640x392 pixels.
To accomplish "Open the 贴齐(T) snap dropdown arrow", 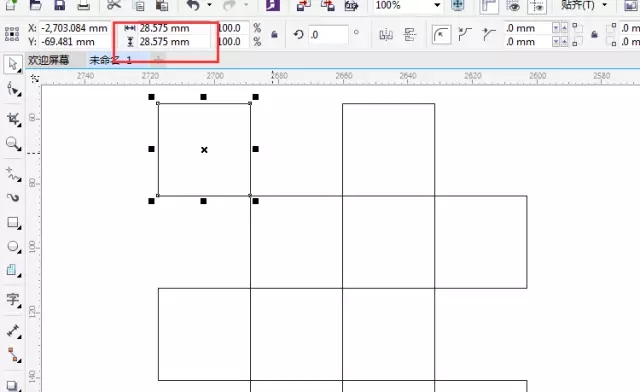I will [x=604, y=5].
